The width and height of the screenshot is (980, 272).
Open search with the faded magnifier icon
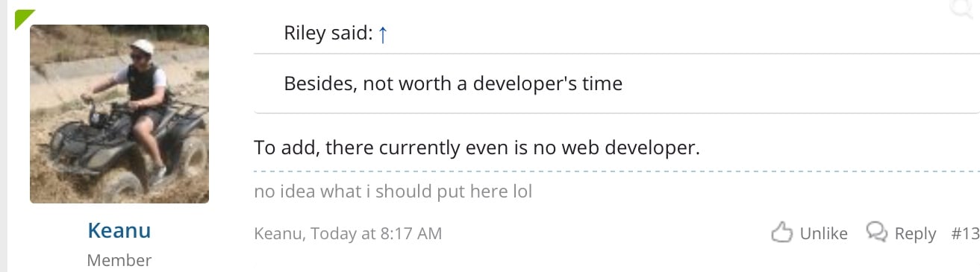pos(962,7)
